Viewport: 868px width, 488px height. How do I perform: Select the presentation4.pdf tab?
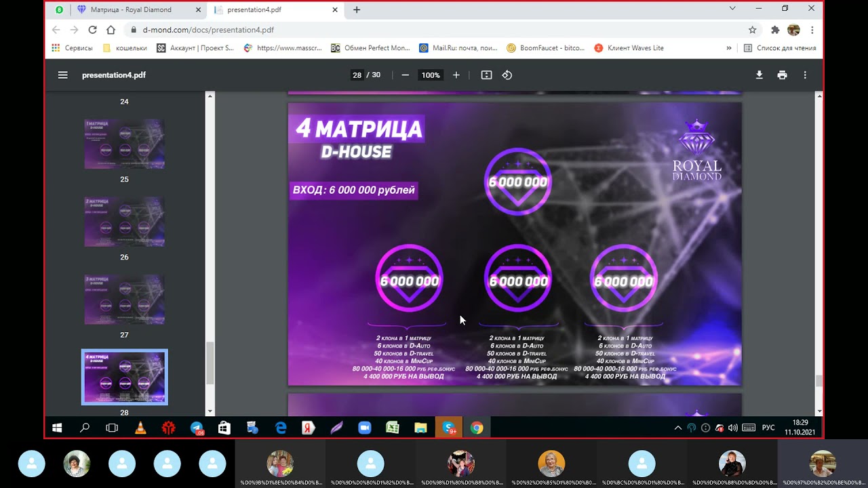(x=275, y=9)
